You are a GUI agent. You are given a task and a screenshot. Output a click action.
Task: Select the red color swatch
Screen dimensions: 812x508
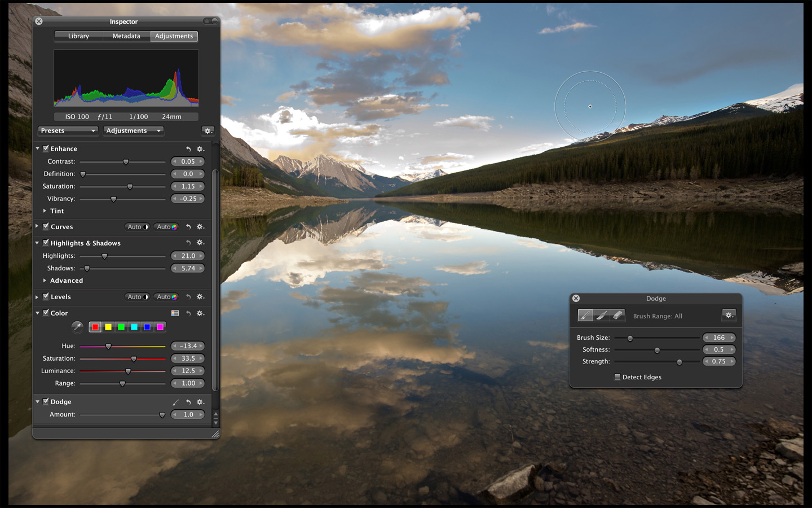95,327
